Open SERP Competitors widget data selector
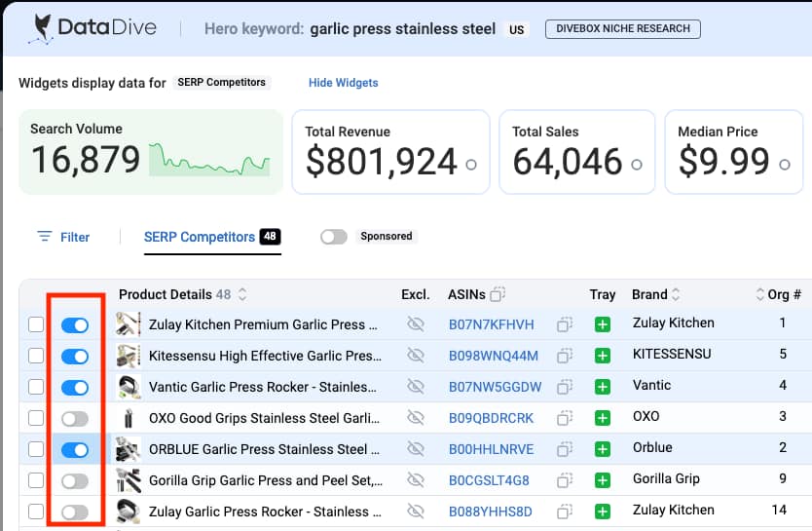Image resolution: width=812 pixels, height=531 pixels. (221, 83)
